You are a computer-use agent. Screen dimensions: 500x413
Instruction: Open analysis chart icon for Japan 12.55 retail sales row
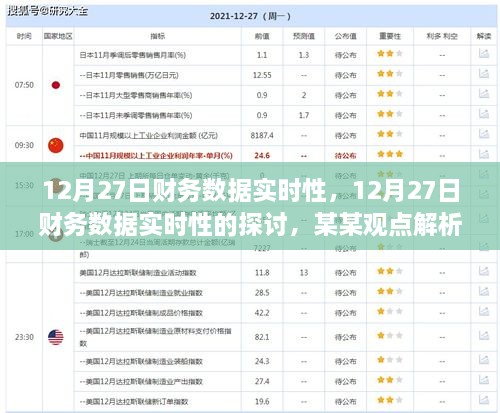click(484, 74)
